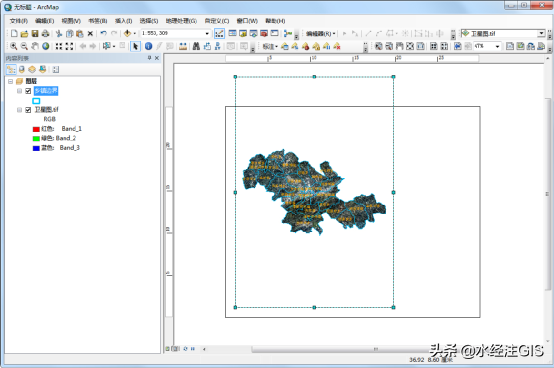554x368 pixels.
Task: Select the highlighted boundary layer name
Action: tap(46, 91)
